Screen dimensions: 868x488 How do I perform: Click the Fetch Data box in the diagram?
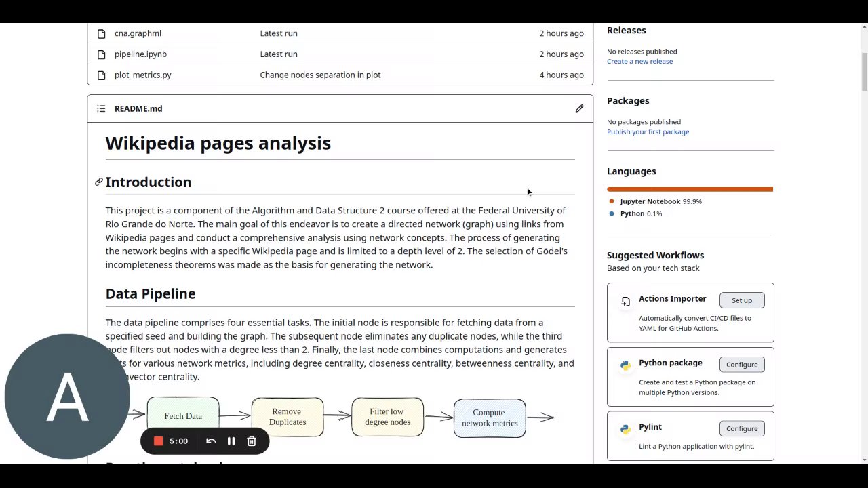[183, 416]
